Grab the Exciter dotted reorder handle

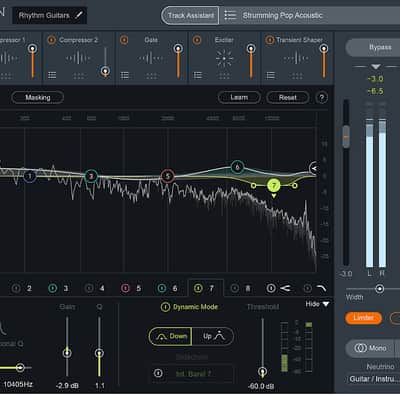(x=224, y=76)
